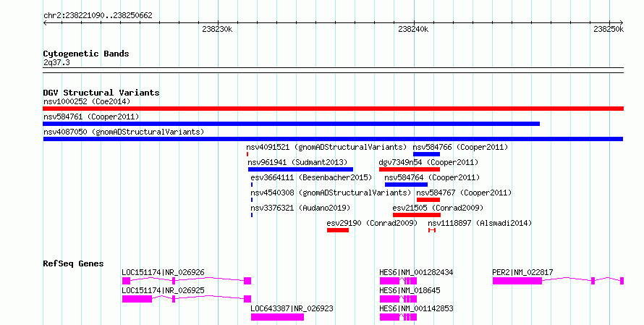The image size is (644, 325).
Task: Click the small red nsv4091521 variant marker
Action: tap(247, 154)
